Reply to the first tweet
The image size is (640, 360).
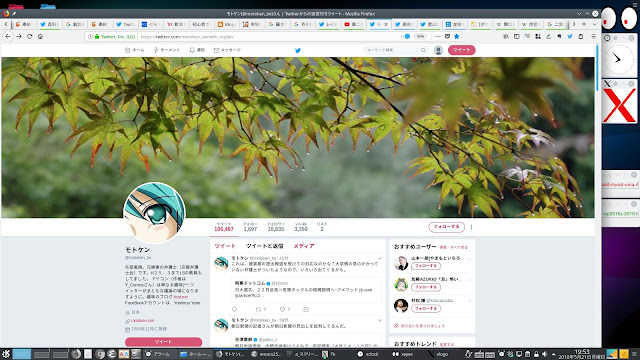coord(234,309)
